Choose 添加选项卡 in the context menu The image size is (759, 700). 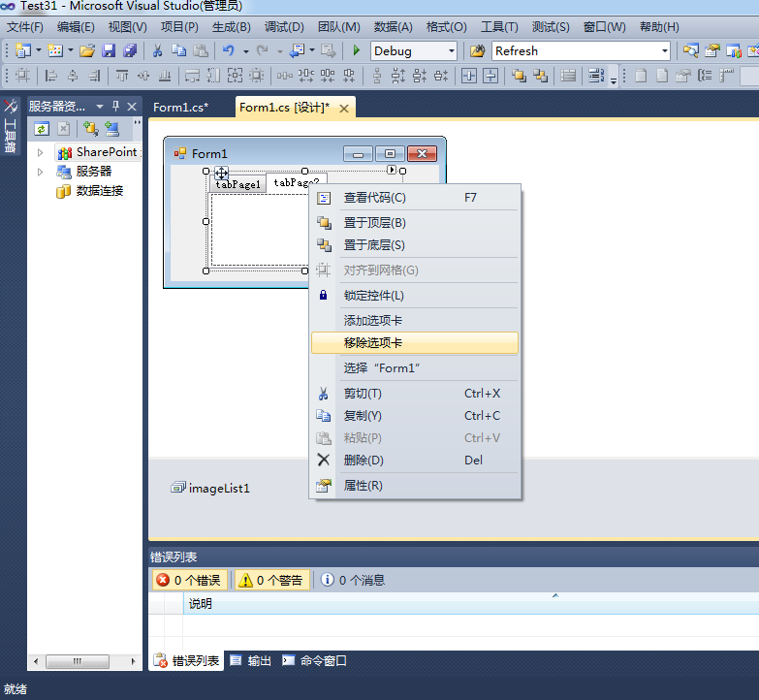point(415,321)
